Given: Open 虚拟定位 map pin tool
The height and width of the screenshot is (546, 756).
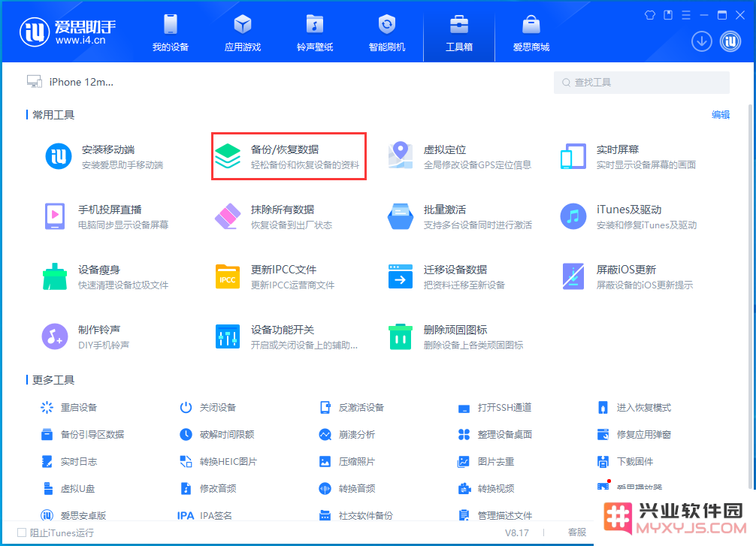Looking at the screenshot, I should [401, 155].
